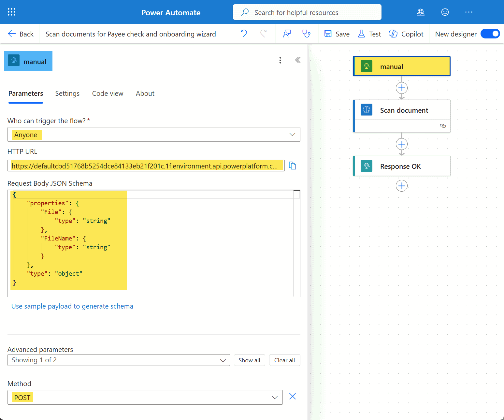Add step between manual and Scan document
The width and height of the screenshot is (504, 420).
point(402,88)
